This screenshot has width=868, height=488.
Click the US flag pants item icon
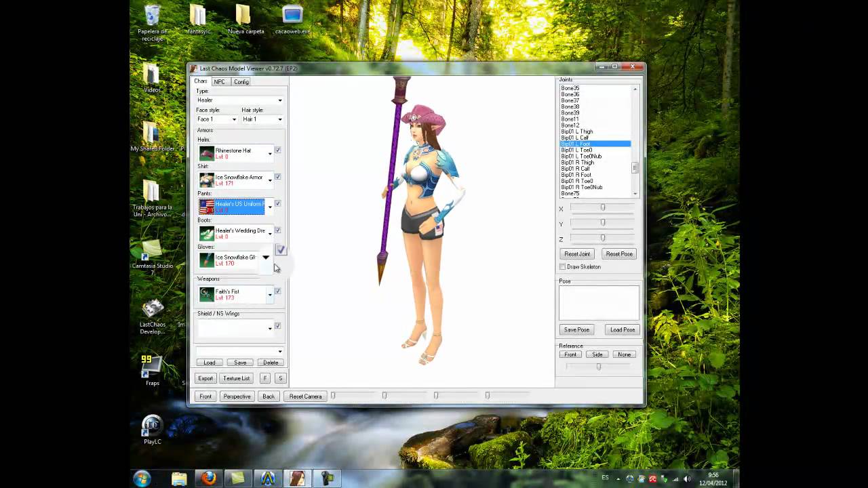click(x=207, y=207)
